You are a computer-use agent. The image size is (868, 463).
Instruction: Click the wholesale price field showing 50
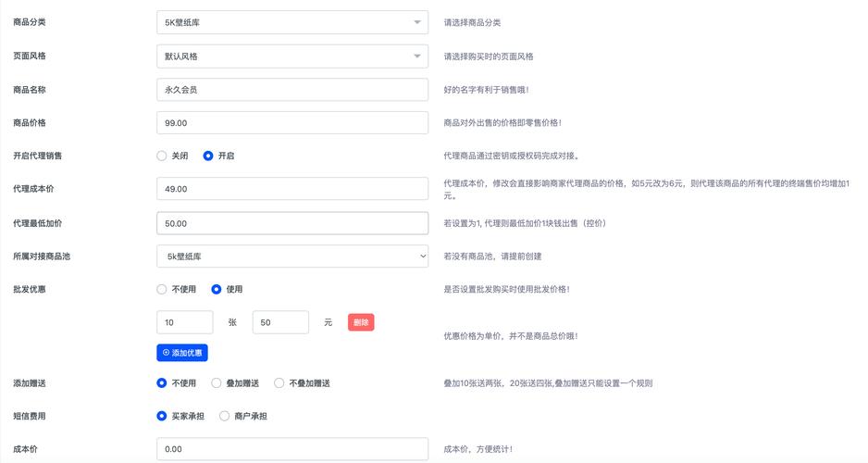(279, 322)
